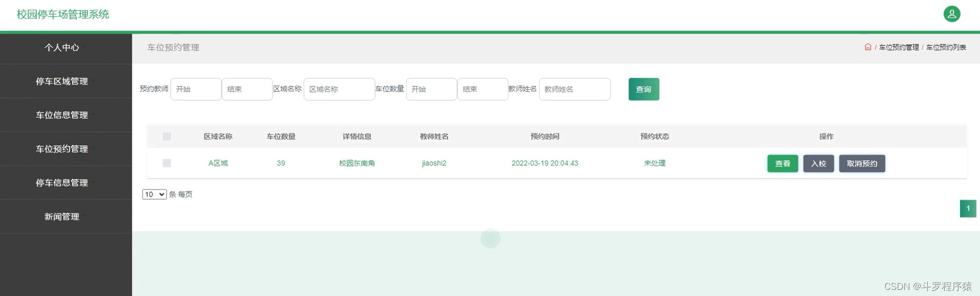
Task: Focus the 教师姓名 search field
Action: [574, 89]
